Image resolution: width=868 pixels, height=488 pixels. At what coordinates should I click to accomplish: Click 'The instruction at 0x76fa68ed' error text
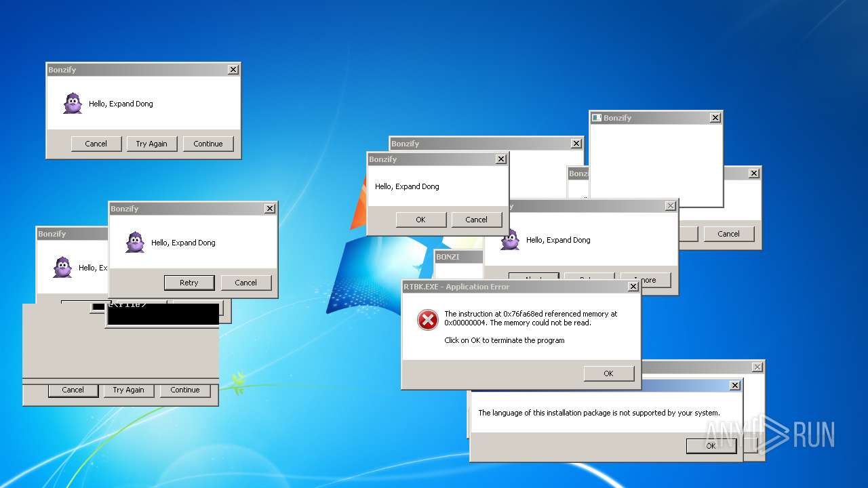pyautogui.click(x=531, y=319)
